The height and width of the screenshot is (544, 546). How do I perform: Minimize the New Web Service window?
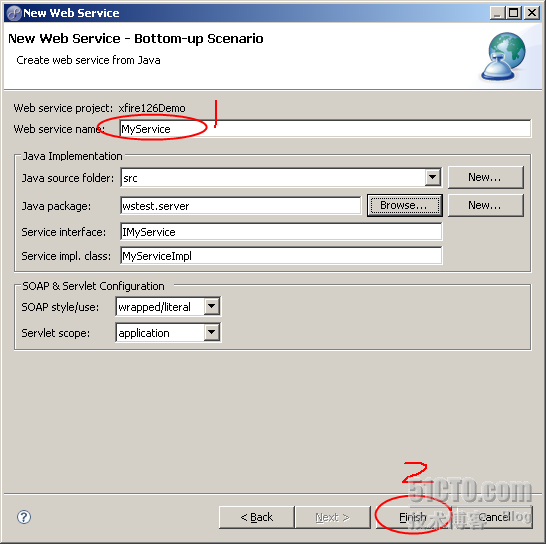[497, 13]
